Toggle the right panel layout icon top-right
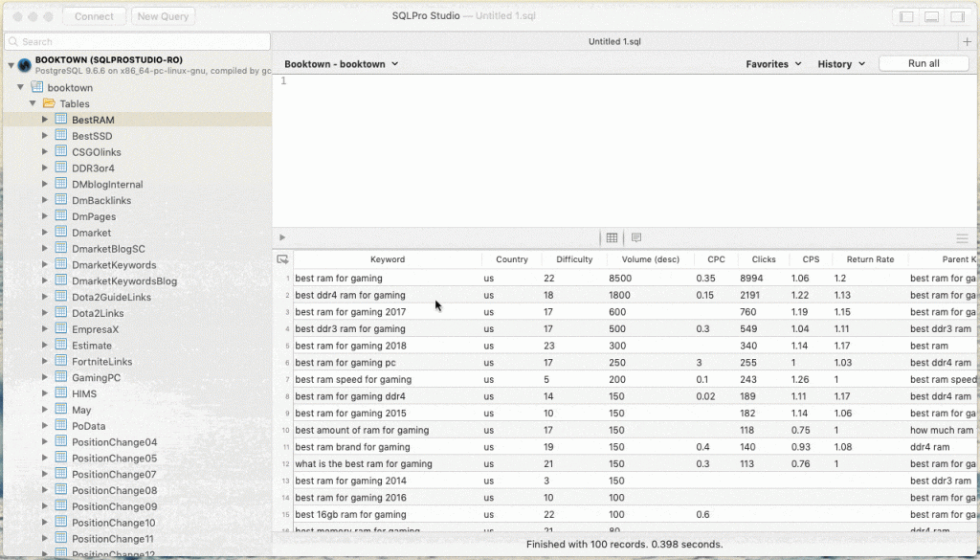This screenshot has width=980, height=560. pos(956,16)
